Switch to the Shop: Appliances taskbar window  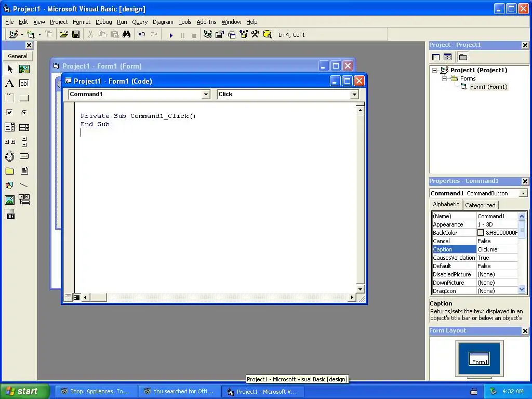tap(96, 391)
